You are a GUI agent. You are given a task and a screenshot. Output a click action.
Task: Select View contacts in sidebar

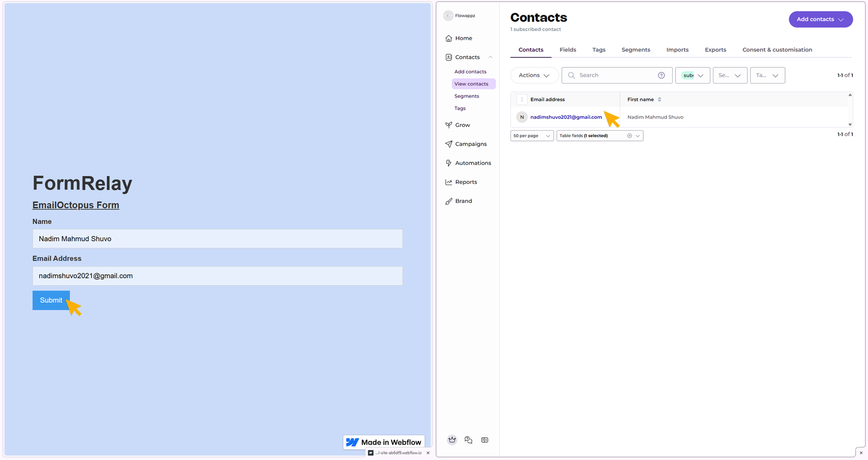click(x=474, y=84)
